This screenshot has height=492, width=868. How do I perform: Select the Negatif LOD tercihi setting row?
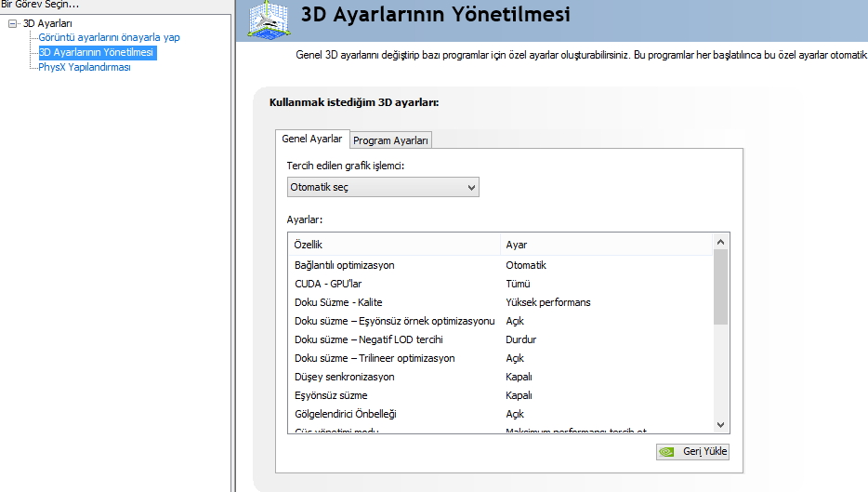point(369,339)
